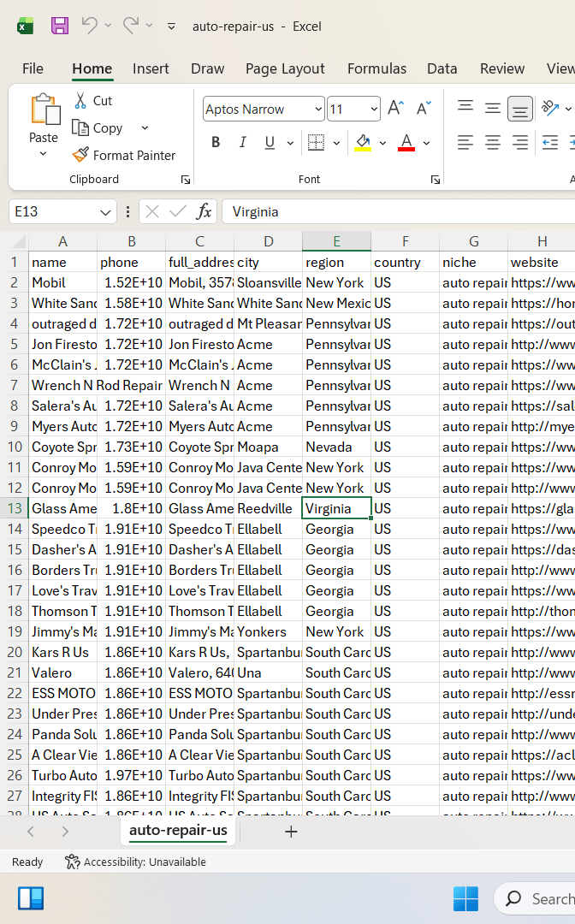Viewport: 575px width, 924px height.
Task: Expand the Font Color palette arrow
Action: [x=426, y=143]
